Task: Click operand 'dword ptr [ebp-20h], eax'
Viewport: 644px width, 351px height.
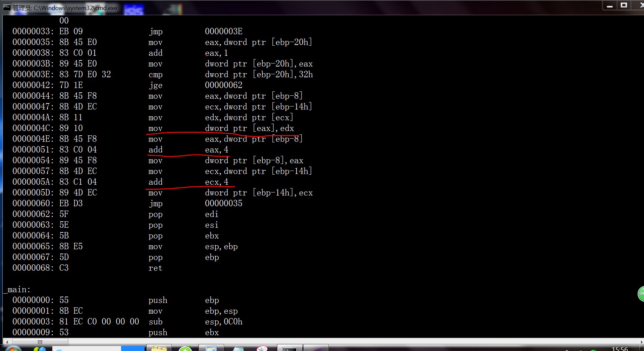Action: point(259,64)
